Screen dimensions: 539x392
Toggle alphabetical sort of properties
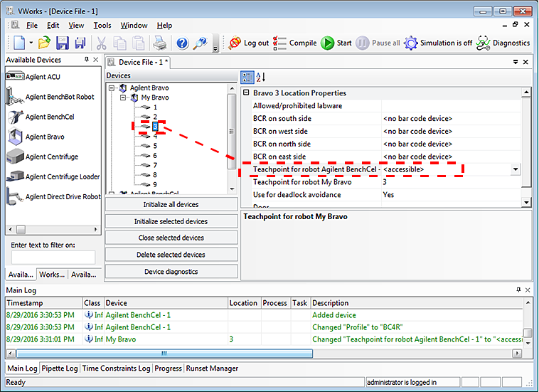[260, 77]
